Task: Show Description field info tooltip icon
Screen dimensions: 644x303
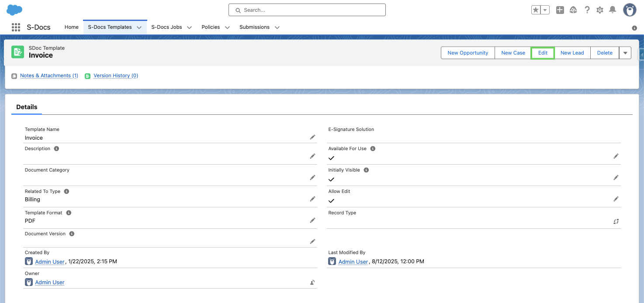Action: pos(56,148)
